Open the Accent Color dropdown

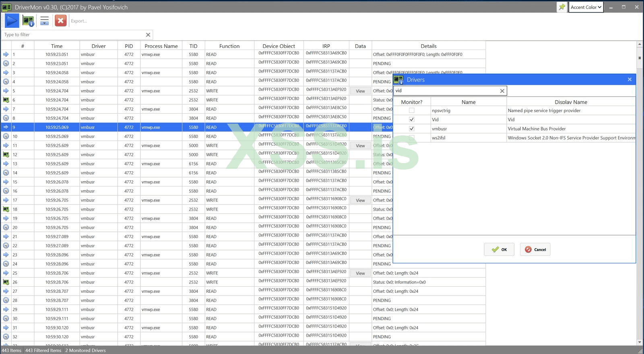pyautogui.click(x=586, y=7)
